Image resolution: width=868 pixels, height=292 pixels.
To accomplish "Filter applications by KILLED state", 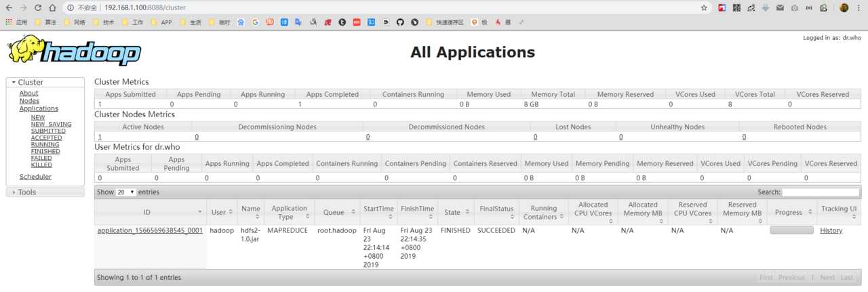I will pos(41,165).
